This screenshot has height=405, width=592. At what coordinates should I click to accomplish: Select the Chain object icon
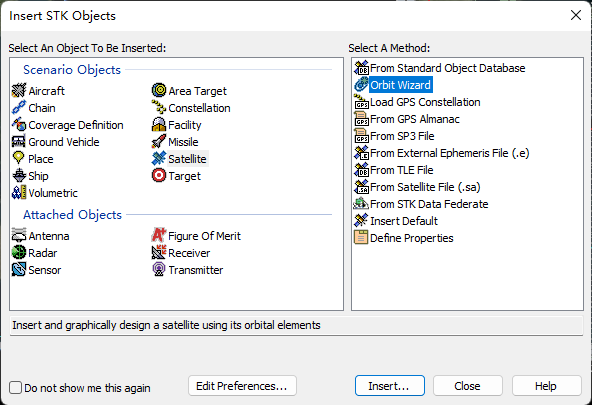[x=18, y=108]
